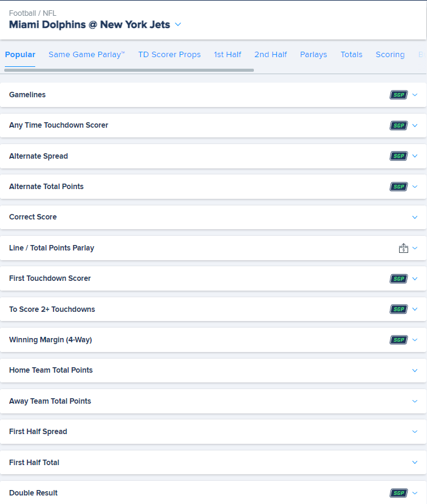The height and width of the screenshot is (504, 427).
Task: Click First Half Spread title
Action: click(x=38, y=432)
